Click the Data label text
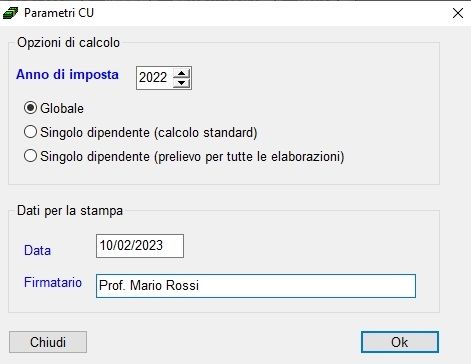471x364 pixels. [x=37, y=250]
